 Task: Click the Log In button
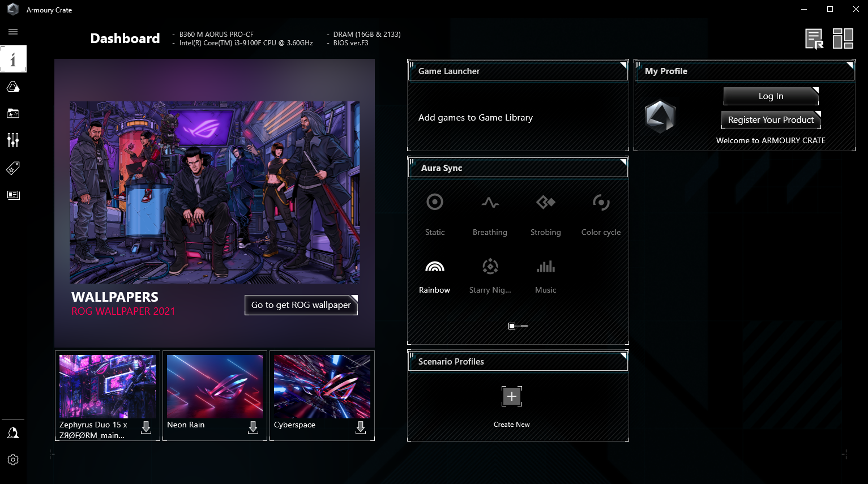pos(771,96)
